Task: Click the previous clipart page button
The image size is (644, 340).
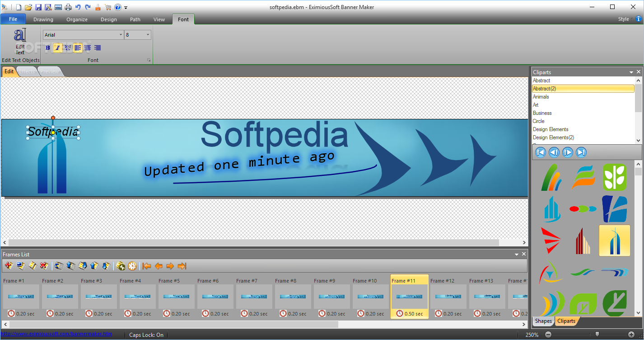Action: 554,152
